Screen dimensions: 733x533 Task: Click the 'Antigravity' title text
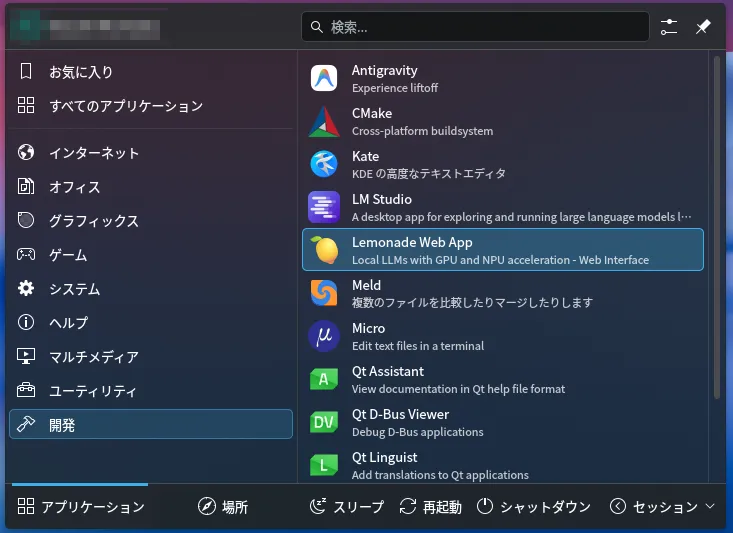coord(384,70)
